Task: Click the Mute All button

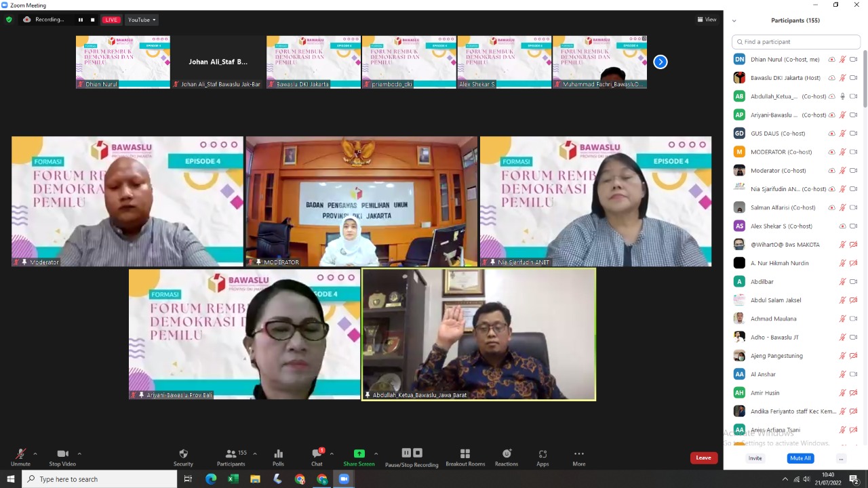Action: [x=800, y=457]
